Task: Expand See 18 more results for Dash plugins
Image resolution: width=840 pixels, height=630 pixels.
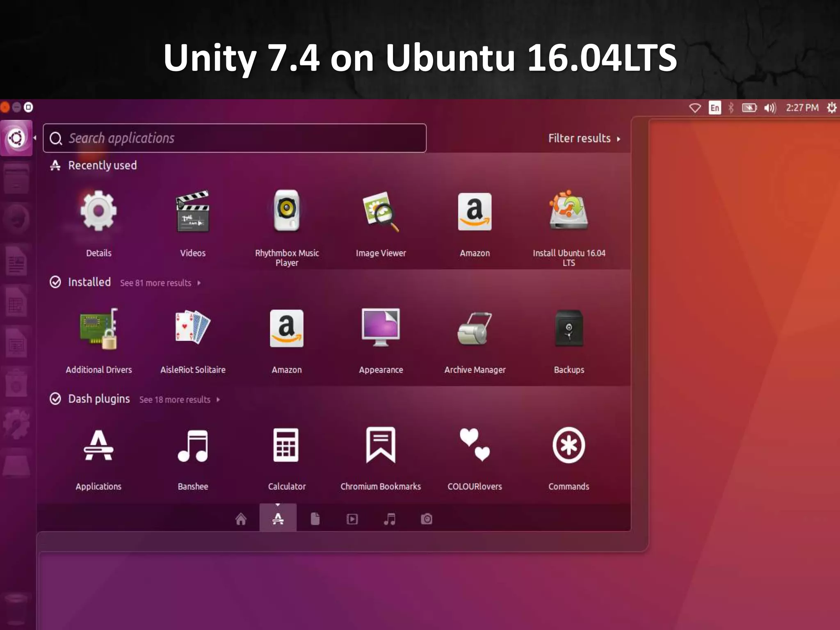Action: [180, 399]
